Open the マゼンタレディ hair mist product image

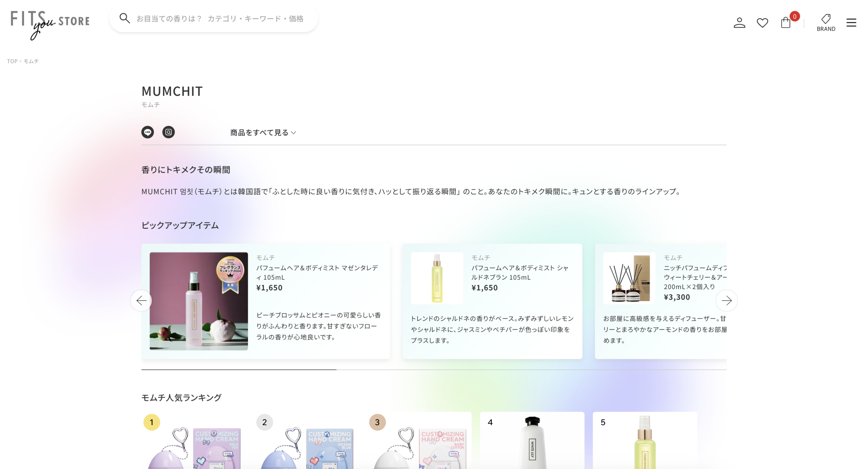click(x=199, y=301)
